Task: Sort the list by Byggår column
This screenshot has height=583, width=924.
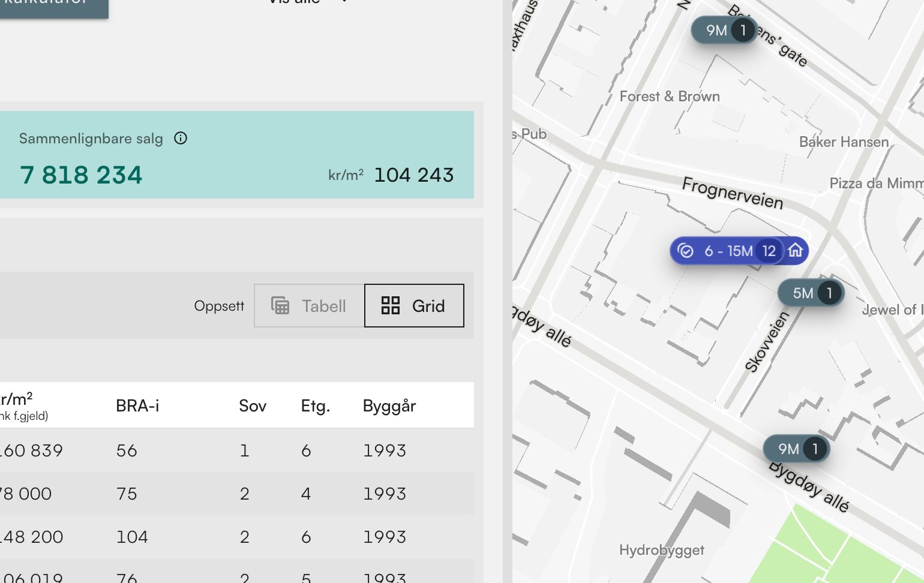Action: pyautogui.click(x=389, y=406)
